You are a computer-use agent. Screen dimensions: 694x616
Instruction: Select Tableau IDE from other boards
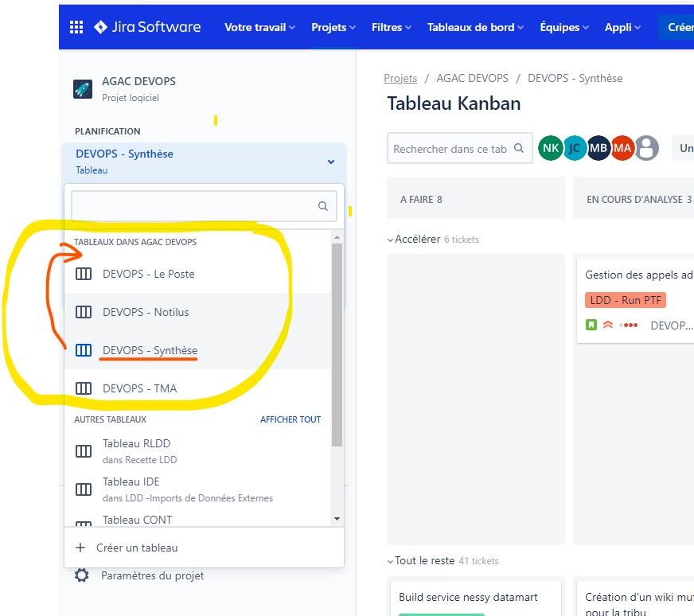click(198, 489)
